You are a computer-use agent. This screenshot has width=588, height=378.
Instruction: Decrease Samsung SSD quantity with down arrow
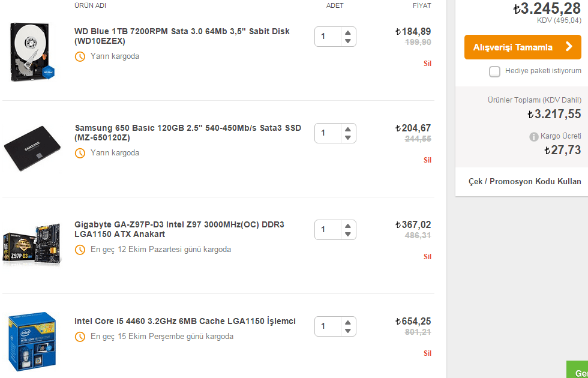point(347,138)
